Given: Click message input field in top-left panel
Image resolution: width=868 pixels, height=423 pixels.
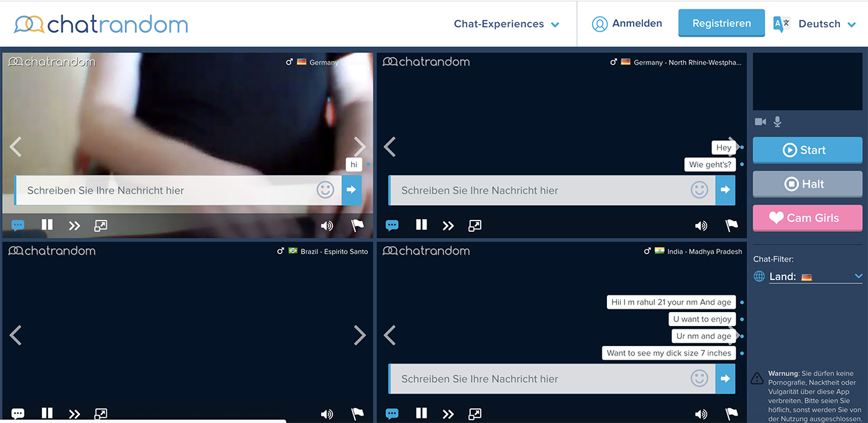Looking at the screenshot, I should point(167,190).
